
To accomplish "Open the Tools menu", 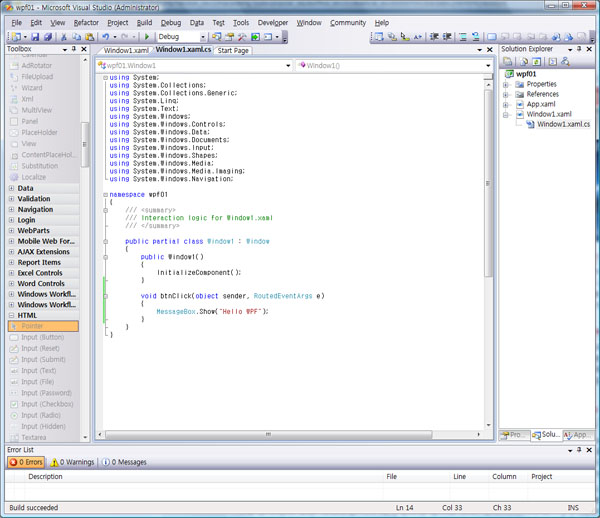I will (x=241, y=23).
